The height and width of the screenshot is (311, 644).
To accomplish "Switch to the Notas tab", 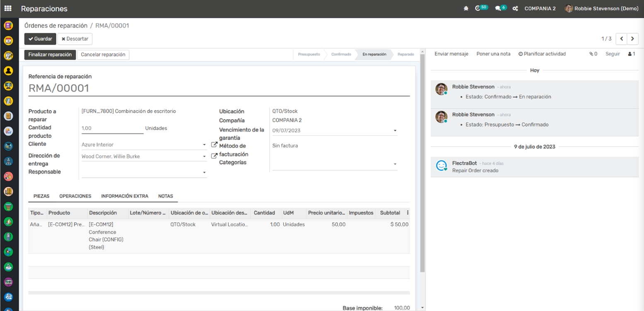I will [166, 196].
